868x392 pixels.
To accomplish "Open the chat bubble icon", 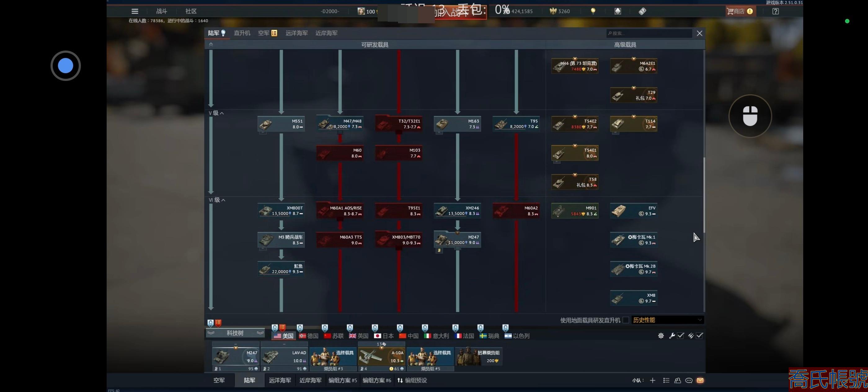I will (x=689, y=380).
